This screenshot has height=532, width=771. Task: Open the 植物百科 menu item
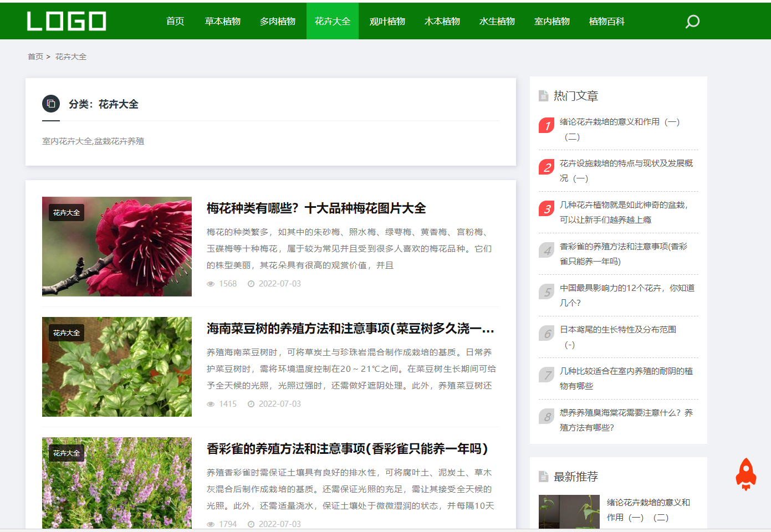[607, 21]
